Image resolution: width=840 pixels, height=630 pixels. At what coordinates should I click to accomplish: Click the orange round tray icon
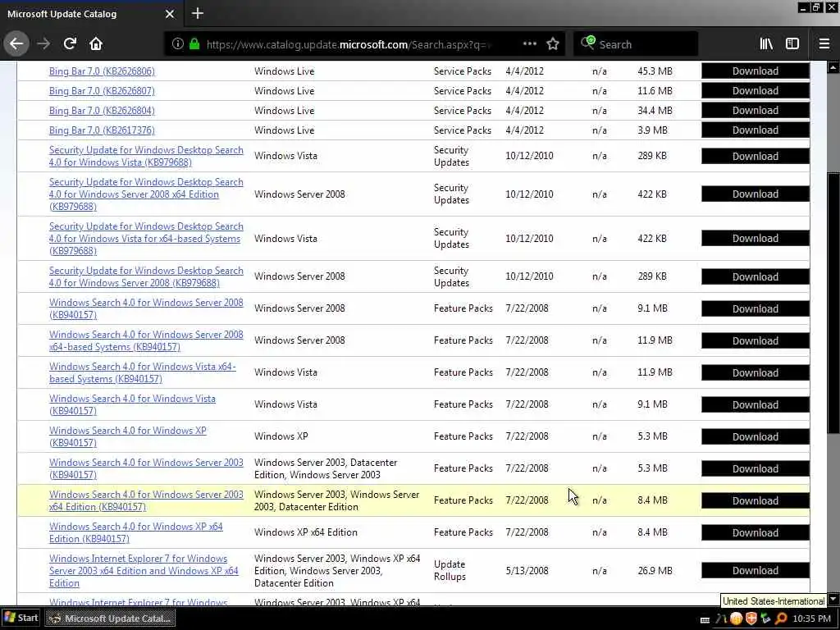[x=736, y=619]
